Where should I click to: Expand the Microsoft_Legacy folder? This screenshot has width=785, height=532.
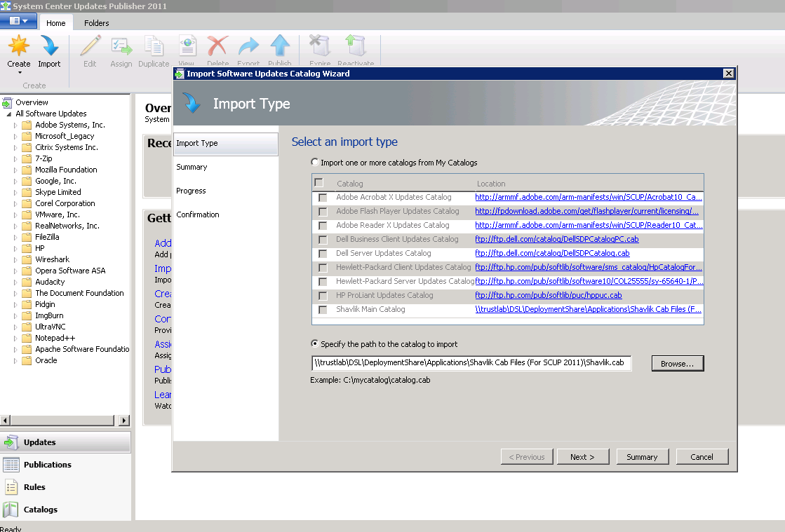click(15, 137)
